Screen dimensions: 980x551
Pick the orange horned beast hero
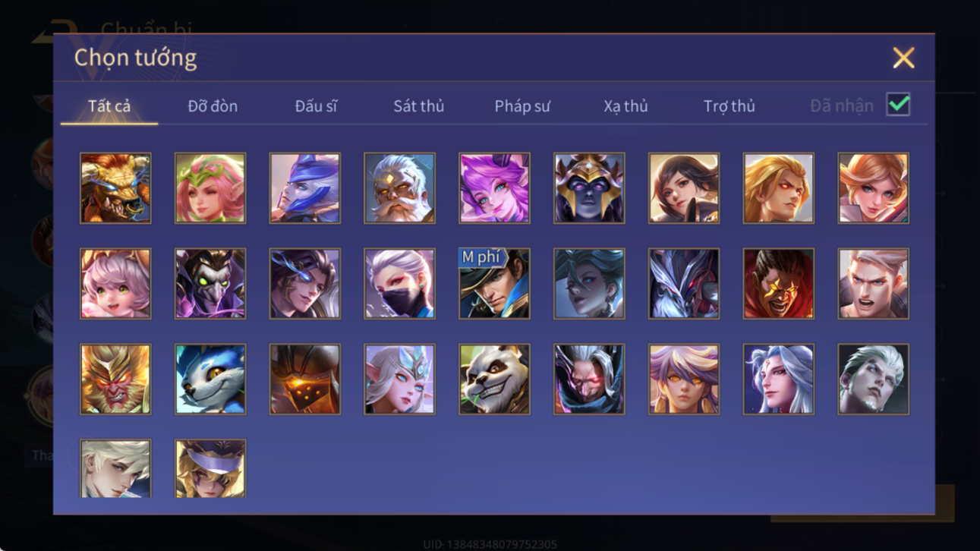(115, 187)
